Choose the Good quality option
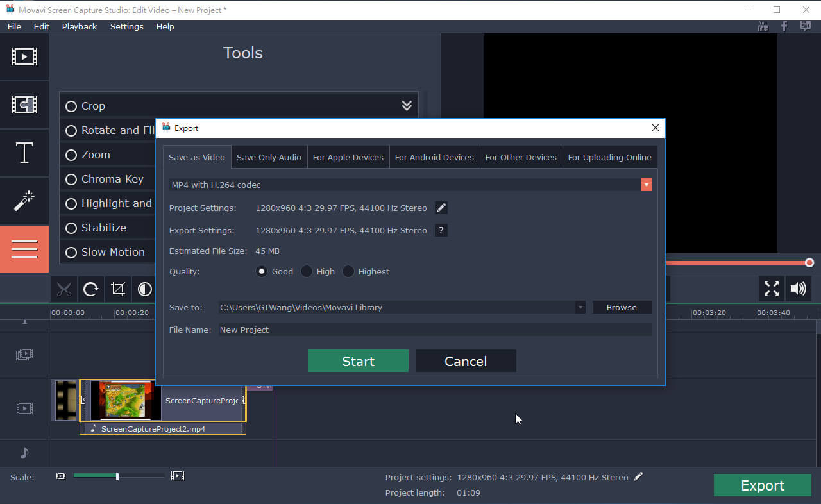Viewport: 821px width, 504px height. click(262, 271)
